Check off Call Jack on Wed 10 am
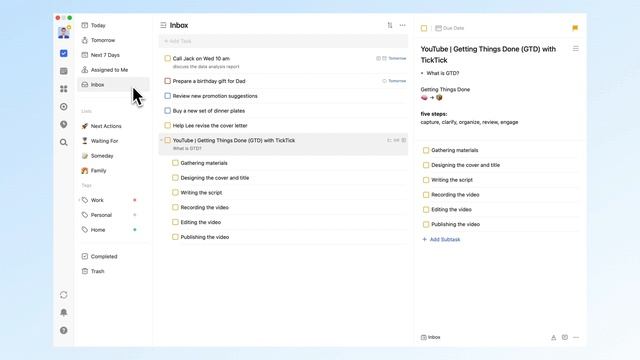The image size is (640, 360). click(x=167, y=58)
